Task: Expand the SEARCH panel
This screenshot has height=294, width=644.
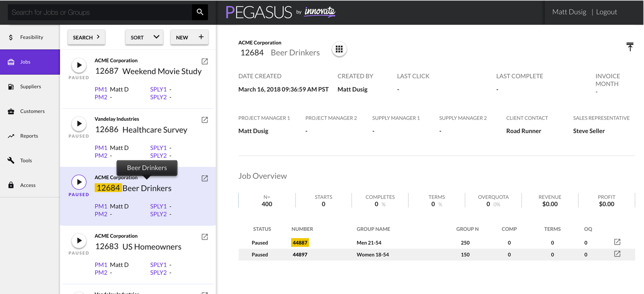Action: (86, 37)
